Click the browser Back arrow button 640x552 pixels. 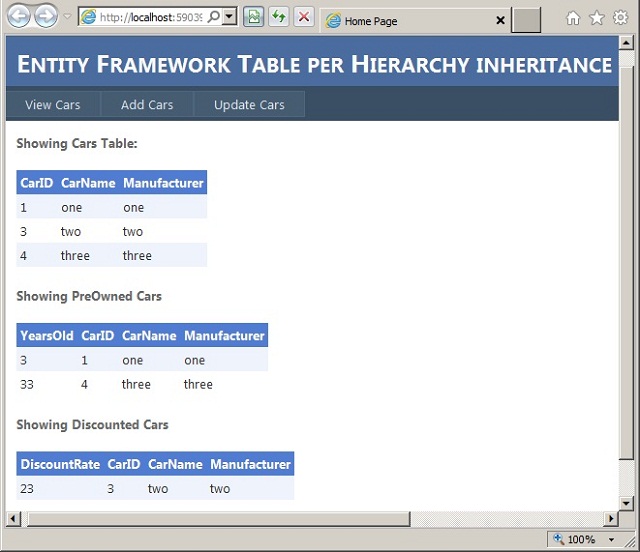point(19,16)
